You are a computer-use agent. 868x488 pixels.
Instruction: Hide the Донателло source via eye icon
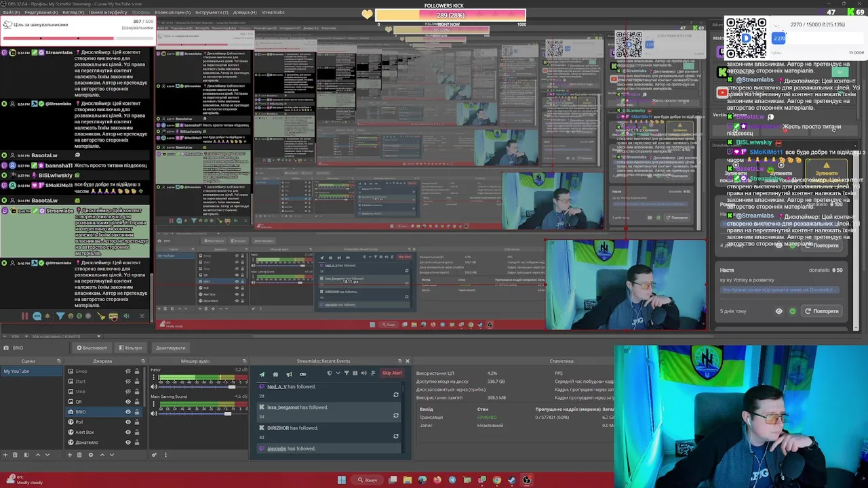(x=128, y=443)
